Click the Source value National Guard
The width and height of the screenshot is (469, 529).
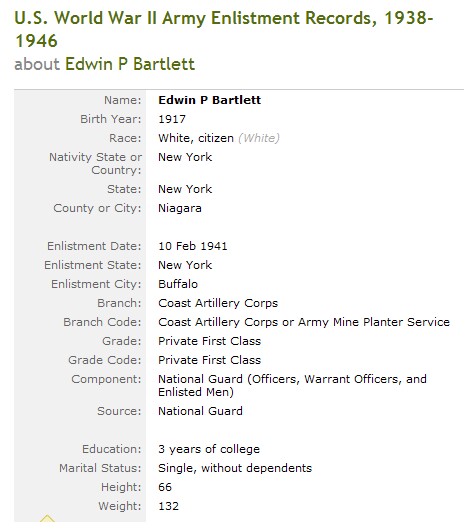pos(200,411)
